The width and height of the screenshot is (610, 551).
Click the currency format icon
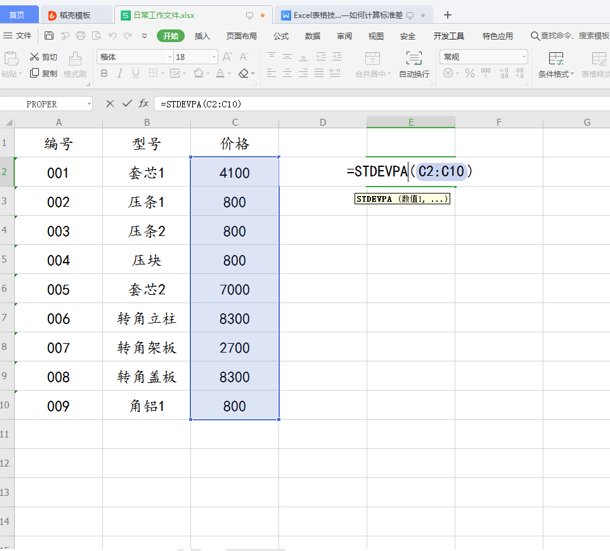(x=448, y=73)
